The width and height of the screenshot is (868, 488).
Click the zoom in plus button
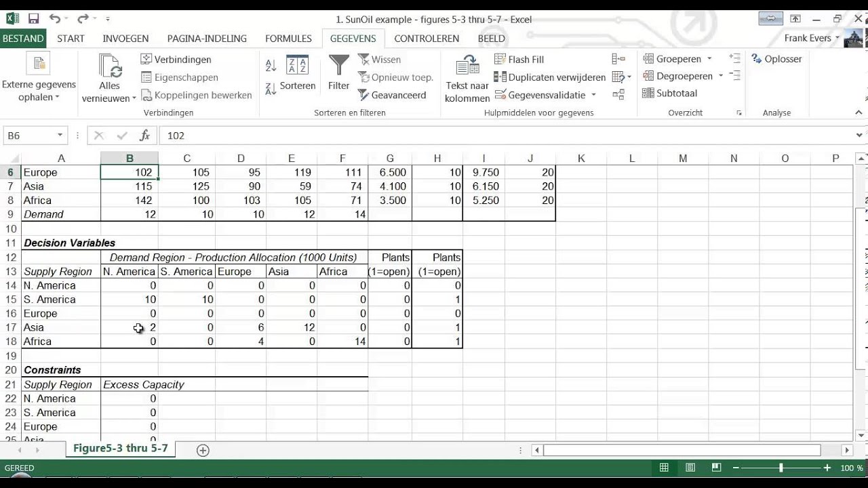[x=827, y=468]
